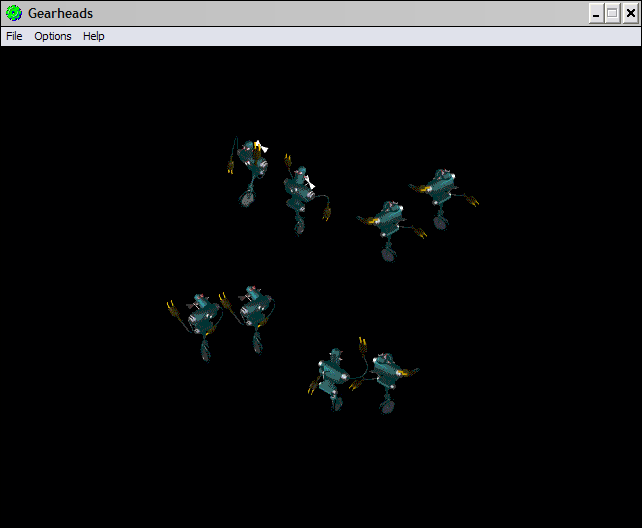Click the raised wheel of top-right robot
The width and height of the screenshot is (642, 528).
click(440, 216)
